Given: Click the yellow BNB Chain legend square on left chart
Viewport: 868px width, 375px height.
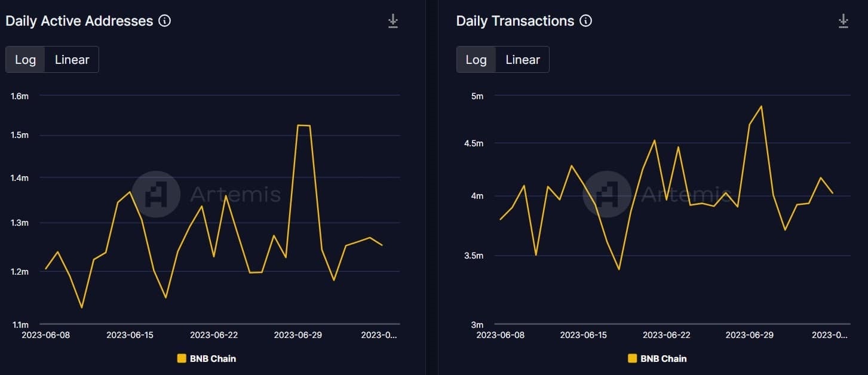Looking at the screenshot, I should (180, 358).
